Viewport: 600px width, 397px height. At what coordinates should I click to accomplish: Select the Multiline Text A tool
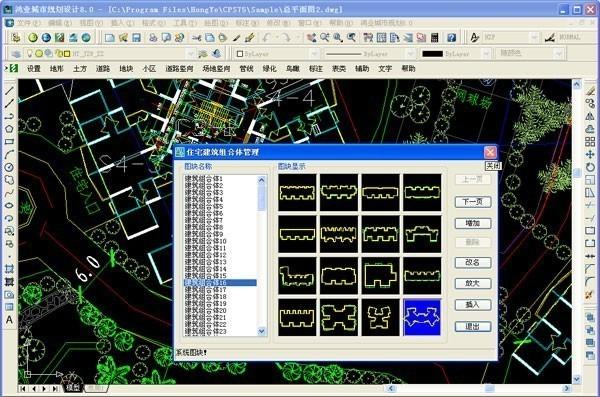(x=10, y=320)
